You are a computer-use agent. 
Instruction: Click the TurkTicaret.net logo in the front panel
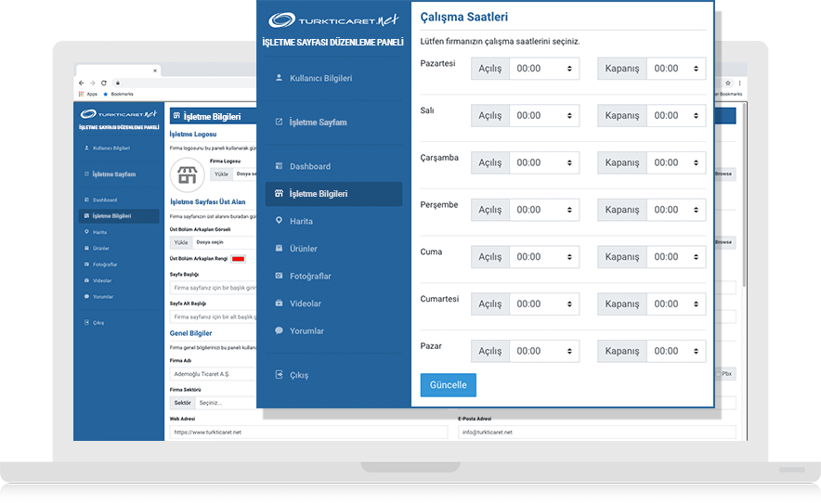tap(333, 19)
